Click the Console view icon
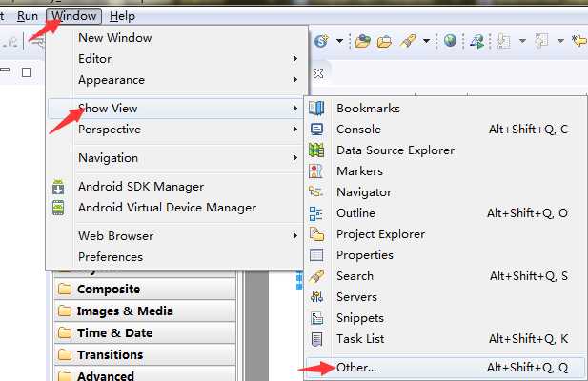Screen dimensions: 588x381 [x=316, y=130]
